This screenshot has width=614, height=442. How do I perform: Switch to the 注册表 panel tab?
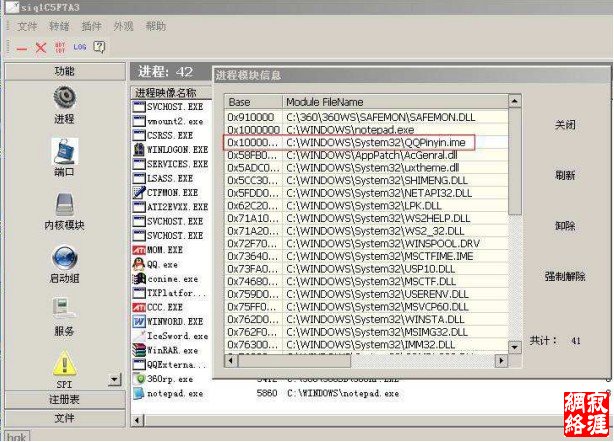coord(65,399)
